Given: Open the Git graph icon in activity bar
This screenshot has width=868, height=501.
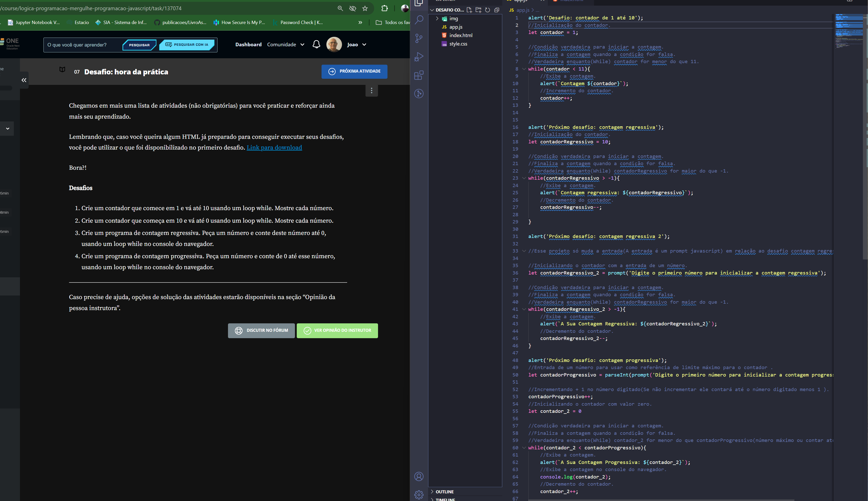Looking at the screenshot, I should [x=419, y=94].
